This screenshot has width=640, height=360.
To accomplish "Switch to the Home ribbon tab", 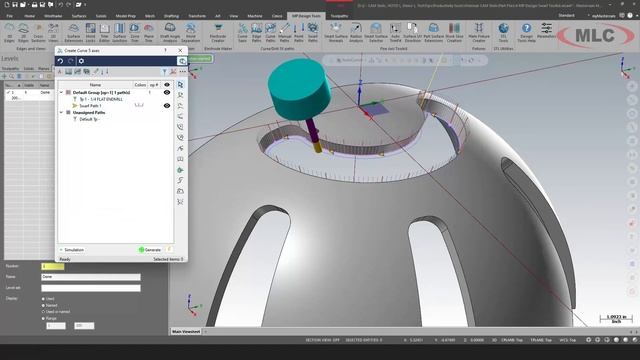I will [29, 16].
